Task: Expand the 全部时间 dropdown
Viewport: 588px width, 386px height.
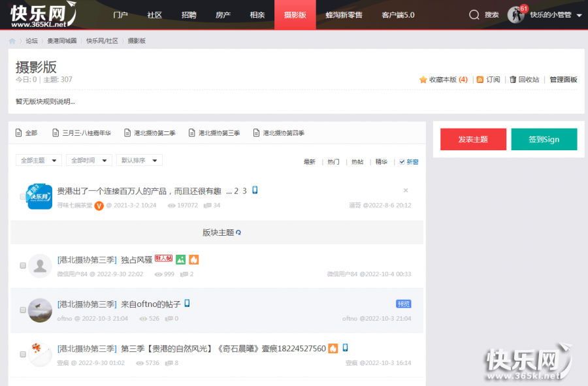Action: pyautogui.click(x=89, y=161)
